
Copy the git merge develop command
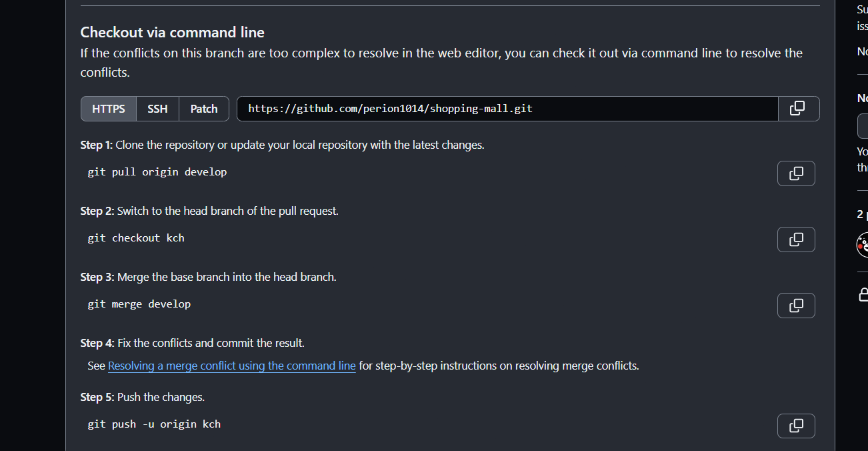[796, 306]
